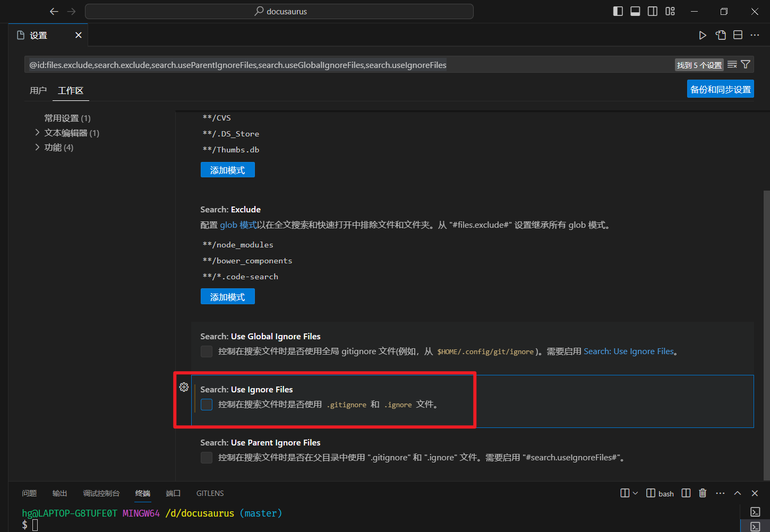Select the **/bower_components search exclude pattern
770x532 pixels.
(247, 261)
